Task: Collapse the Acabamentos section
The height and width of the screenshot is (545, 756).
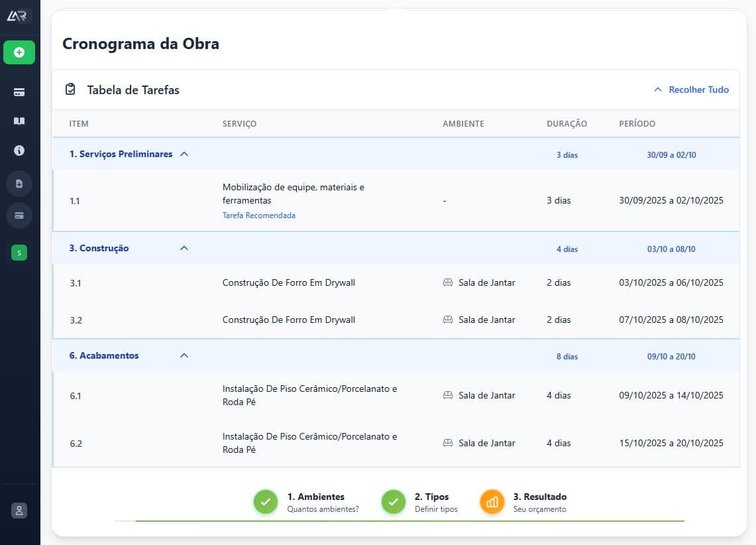Action: [x=184, y=355]
